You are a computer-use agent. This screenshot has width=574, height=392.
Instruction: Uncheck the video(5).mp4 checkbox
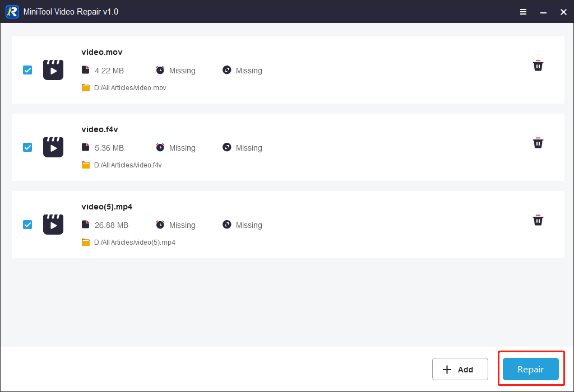tap(27, 224)
